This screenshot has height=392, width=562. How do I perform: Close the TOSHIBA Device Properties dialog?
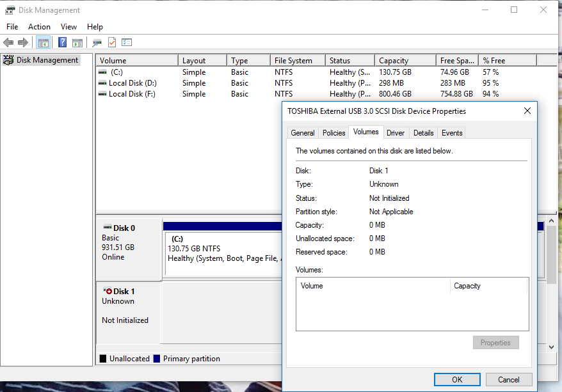[x=527, y=111]
